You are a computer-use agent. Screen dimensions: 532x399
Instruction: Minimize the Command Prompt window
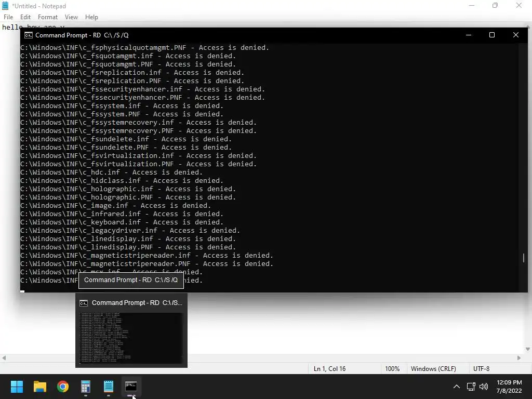pyautogui.click(x=469, y=35)
